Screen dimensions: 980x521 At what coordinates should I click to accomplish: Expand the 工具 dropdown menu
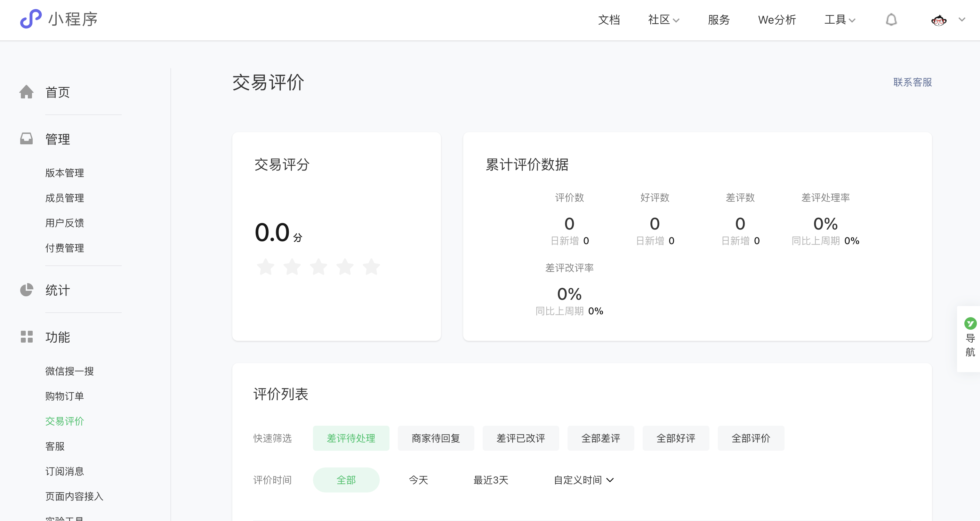840,20
